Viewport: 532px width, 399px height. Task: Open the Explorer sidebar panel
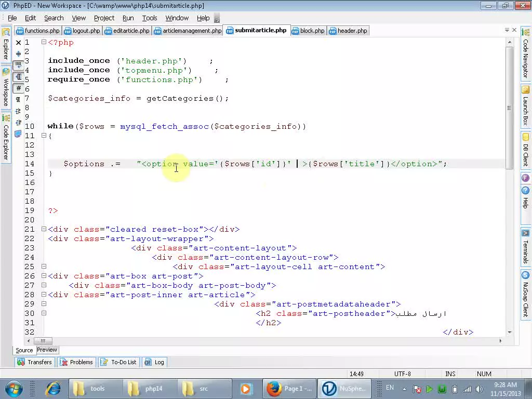[x=5, y=49]
